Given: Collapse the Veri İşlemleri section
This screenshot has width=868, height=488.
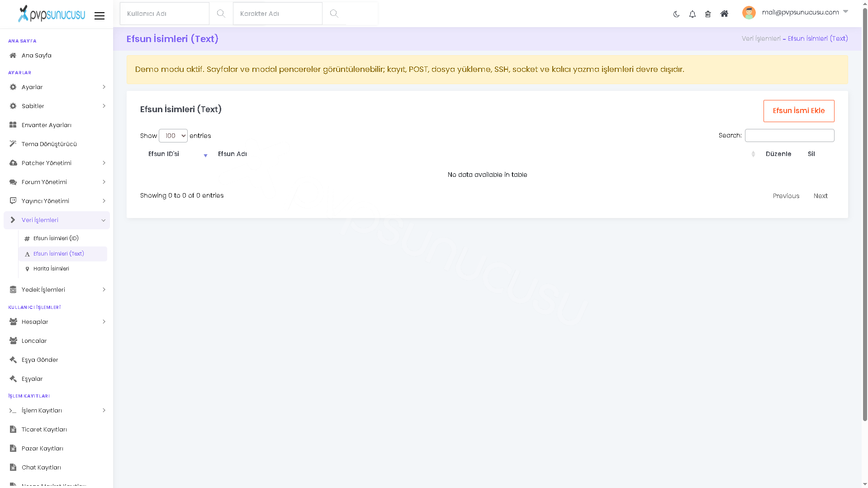Looking at the screenshot, I should [57, 220].
